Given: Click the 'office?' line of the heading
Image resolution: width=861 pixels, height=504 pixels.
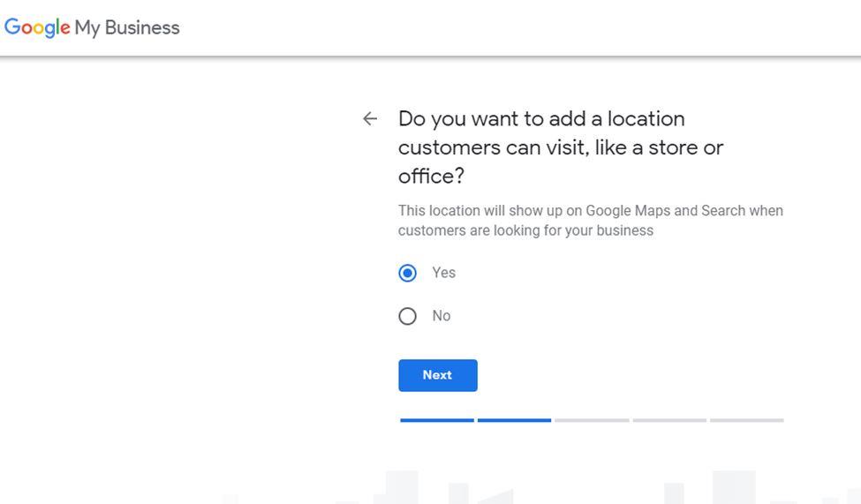Looking at the screenshot, I should coord(431,176).
